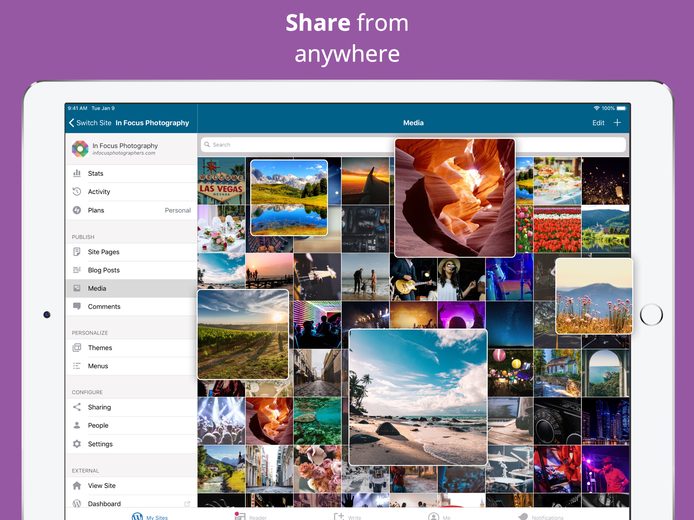694x520 pixels.
Task: Open Themes via its icon
Action: point(77,347)
